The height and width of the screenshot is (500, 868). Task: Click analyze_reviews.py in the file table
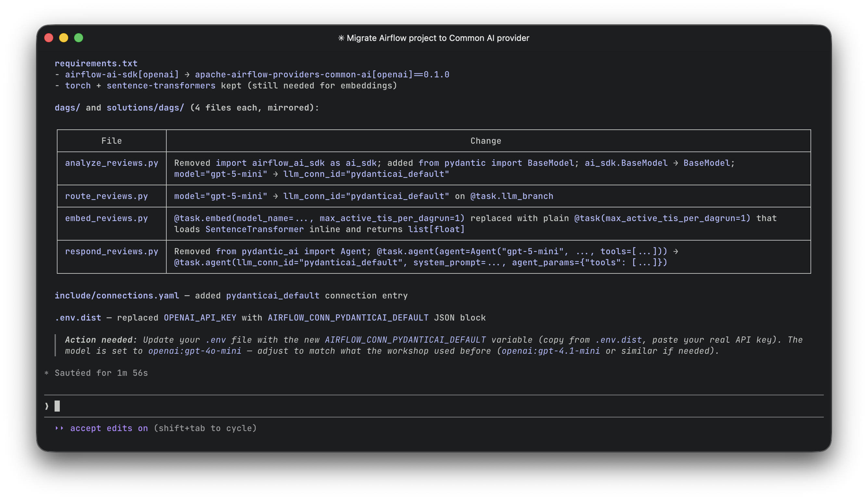pos(112,163)
